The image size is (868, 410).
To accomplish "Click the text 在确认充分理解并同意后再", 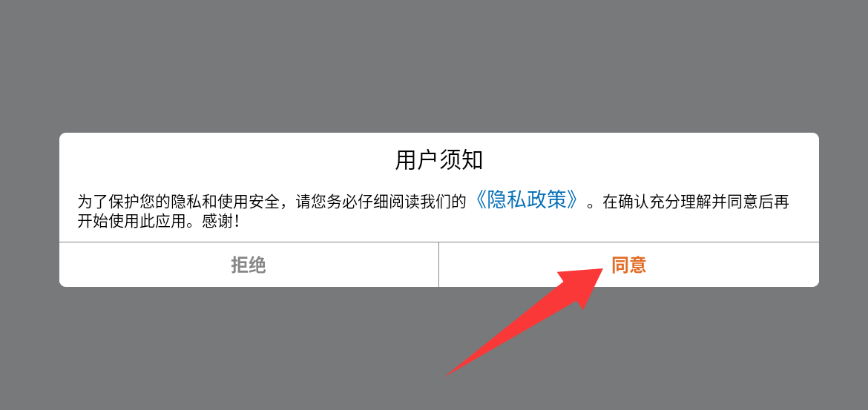I will (x=695, y=202).
